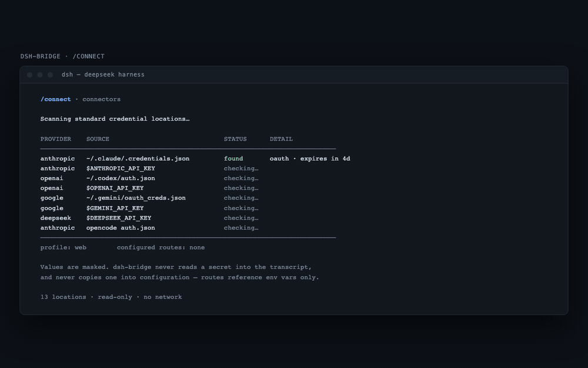The image size is (588, 368).
Task: Click checking… status for $GEMINI_API_KEY
Action: point(240,208)
